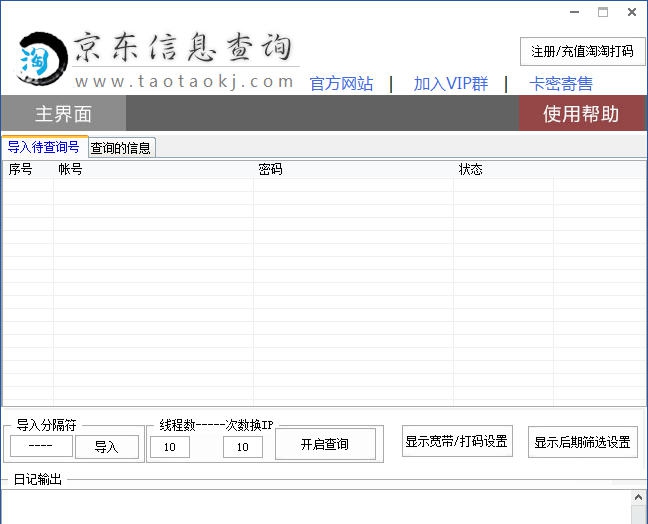Switch to the 主界面 section
648x524 pixels.
63,113
